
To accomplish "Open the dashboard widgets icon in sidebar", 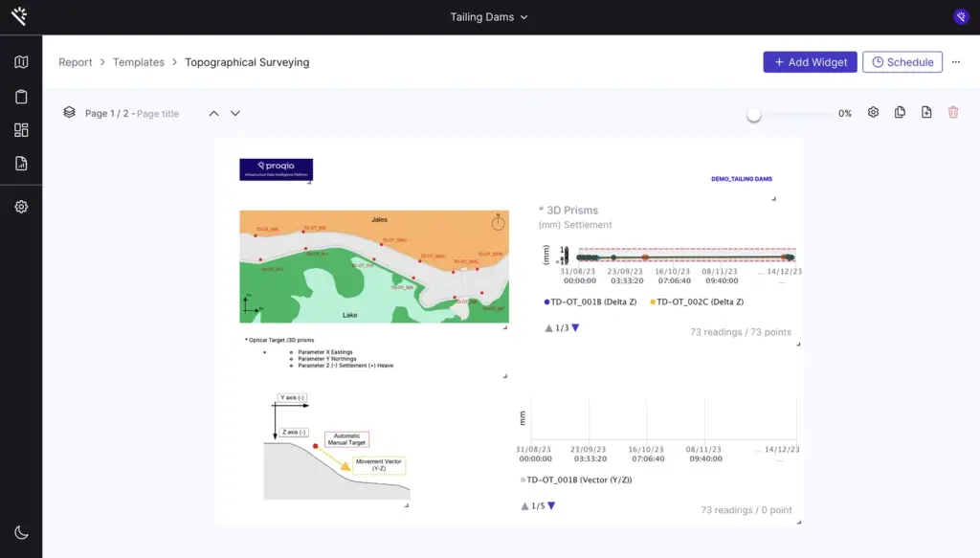I will 21,130.
